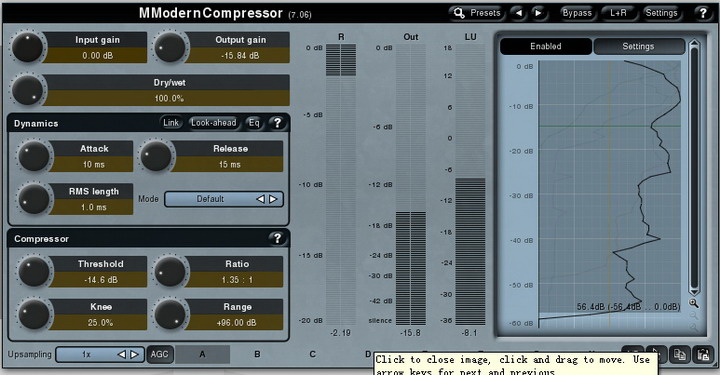Click the Threshold knob
The image size is (720, 375).
(34, 271)
